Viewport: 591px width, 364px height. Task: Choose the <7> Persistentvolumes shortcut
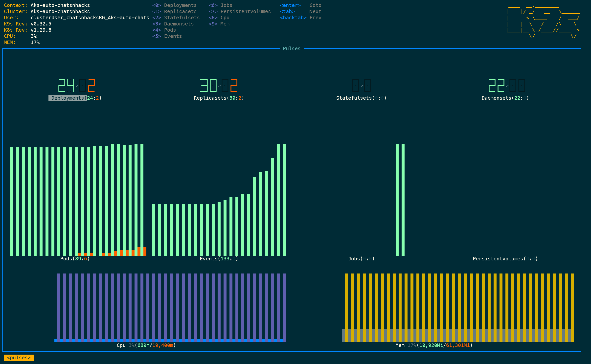click(x=240, y=11)
